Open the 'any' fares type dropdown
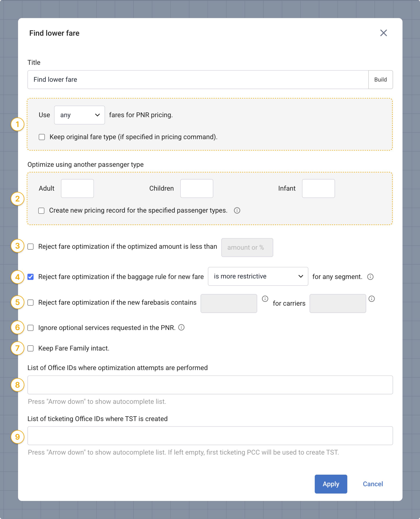This screenshot has width=420, height=519. (x=79, y=115)
